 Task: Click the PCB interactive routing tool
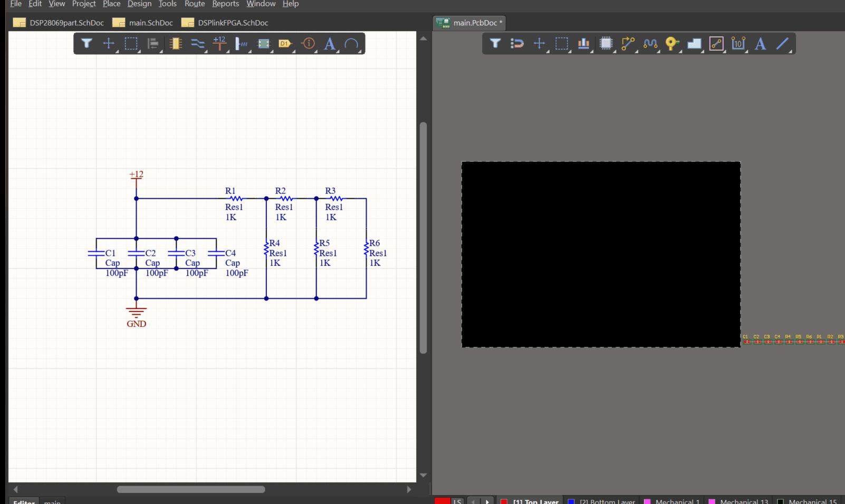tap(628, 44)
